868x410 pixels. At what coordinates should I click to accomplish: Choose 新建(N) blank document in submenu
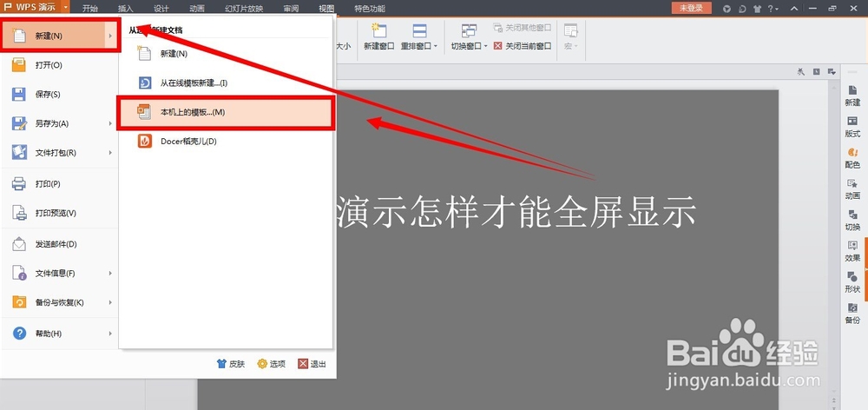coord(226,54)
